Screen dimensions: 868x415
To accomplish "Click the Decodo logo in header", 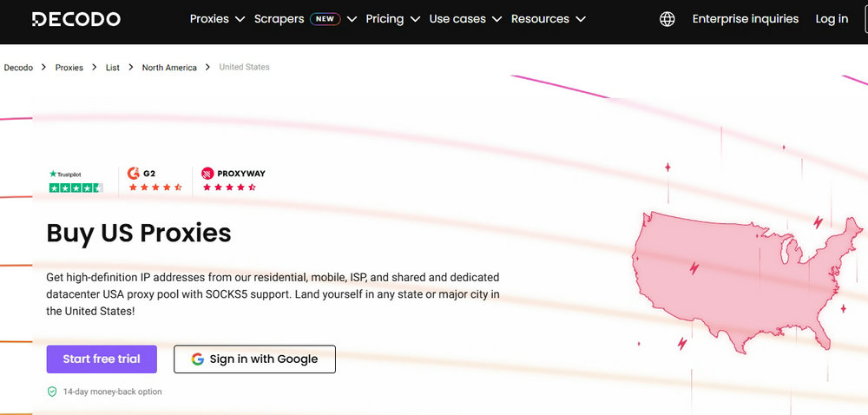I will click(x=76, y=19).
